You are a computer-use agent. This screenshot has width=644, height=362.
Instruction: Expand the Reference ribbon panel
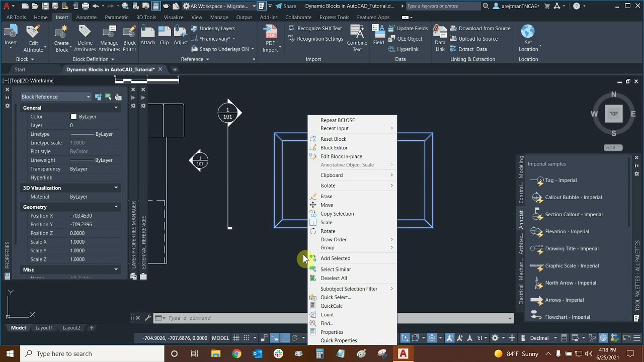point(195,59)
